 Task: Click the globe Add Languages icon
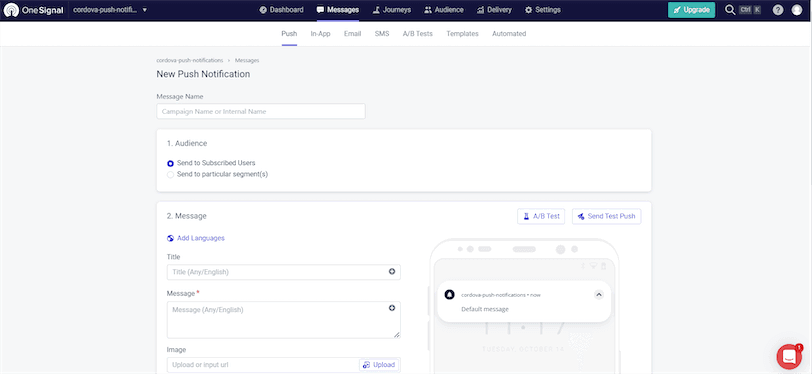point(170,238)
